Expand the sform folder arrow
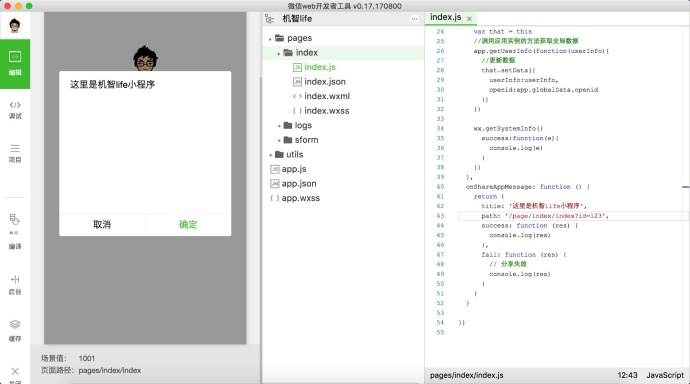The height and width of the screenshot is (384, 690). (279, 140)
